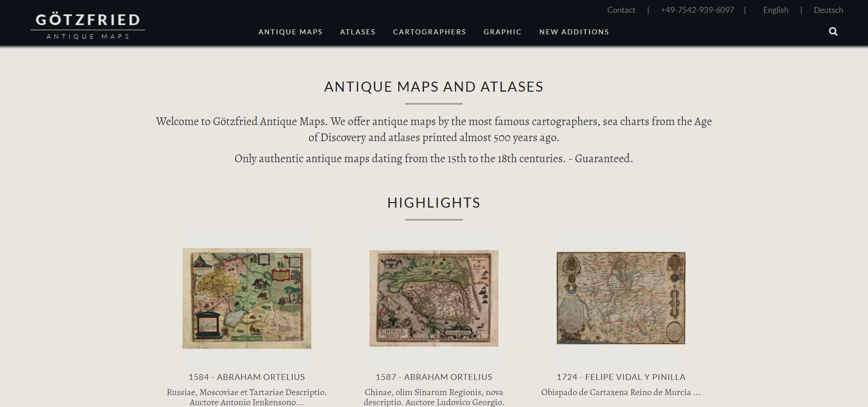Click the 'Welcome to Götzfried Antique Maps' paragraph

coord(434,129)
